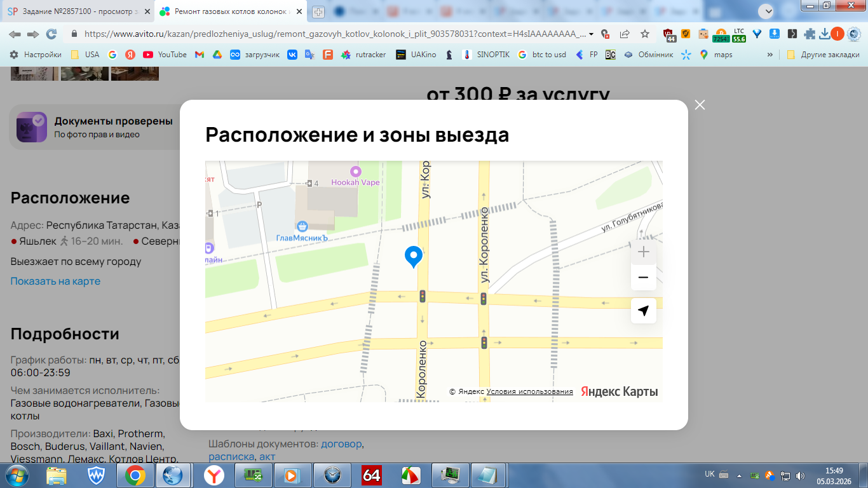Open browser downloads
The height and width of the screenshot is (488, 868).
824,34
